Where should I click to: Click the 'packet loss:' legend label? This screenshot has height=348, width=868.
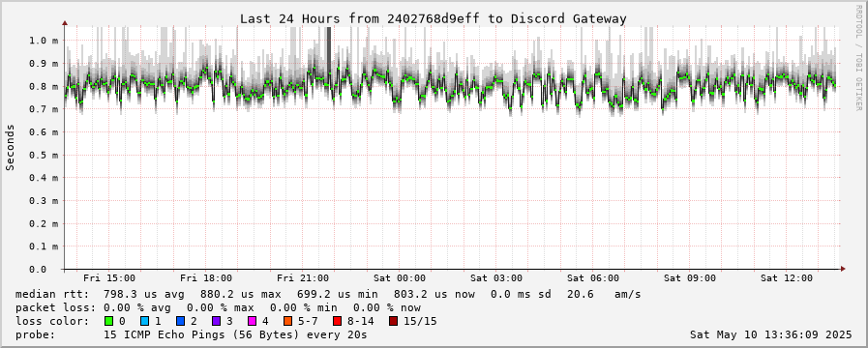(56, 307)
